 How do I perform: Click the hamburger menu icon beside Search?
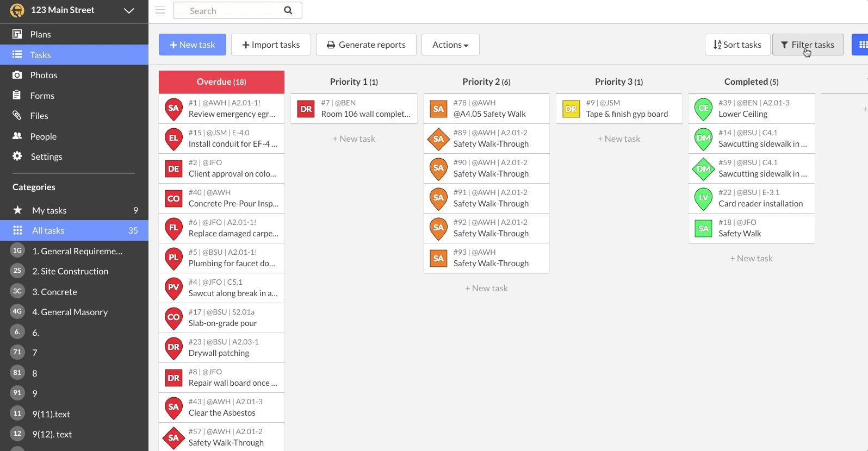click(x=160, y=10)
